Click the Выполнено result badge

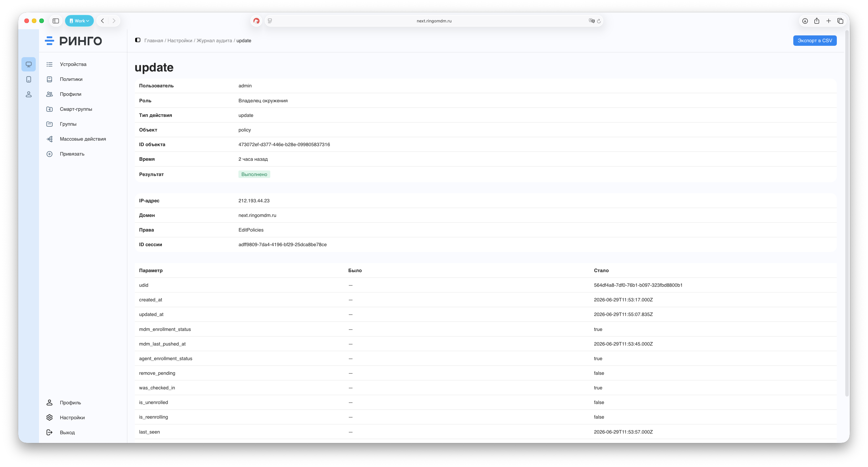coord(254,174)
